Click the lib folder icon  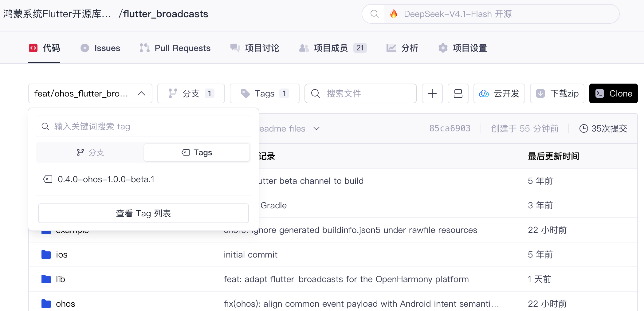(x=46, y=279)
